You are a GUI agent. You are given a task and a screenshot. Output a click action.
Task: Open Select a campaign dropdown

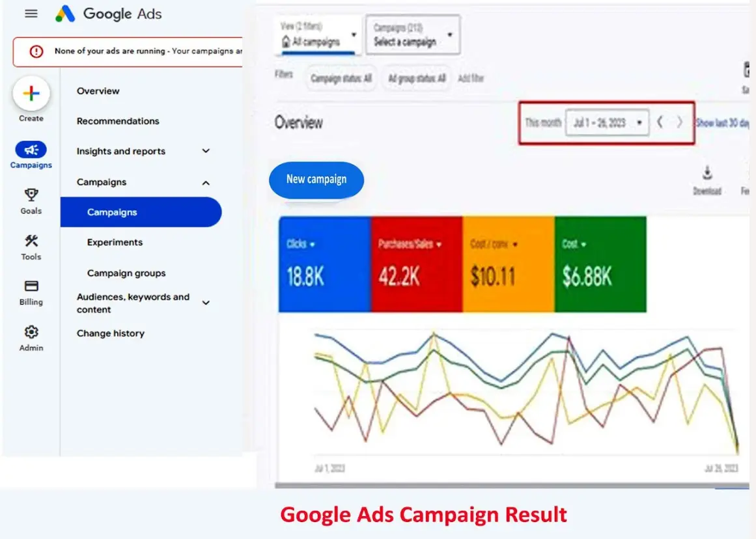tap(413, 35)
